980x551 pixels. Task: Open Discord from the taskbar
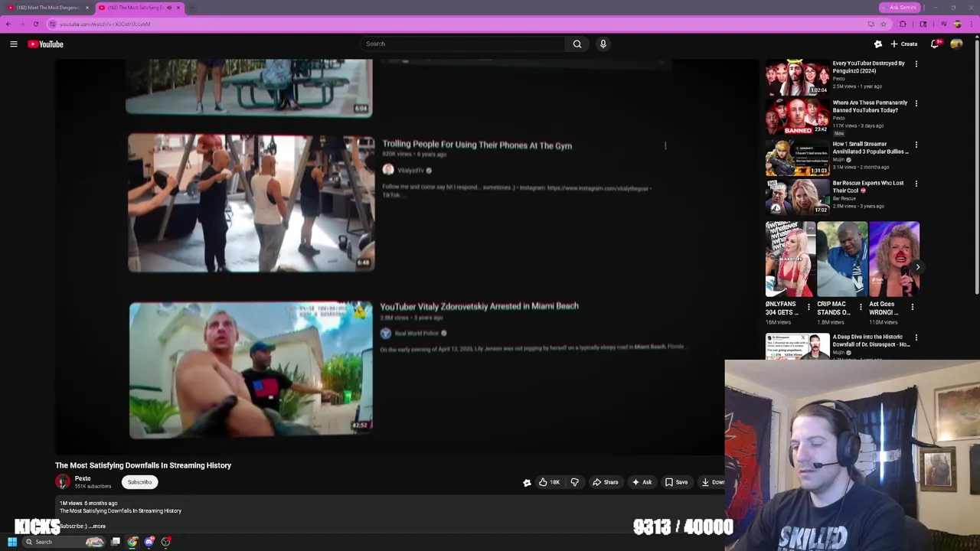[149, 542]
